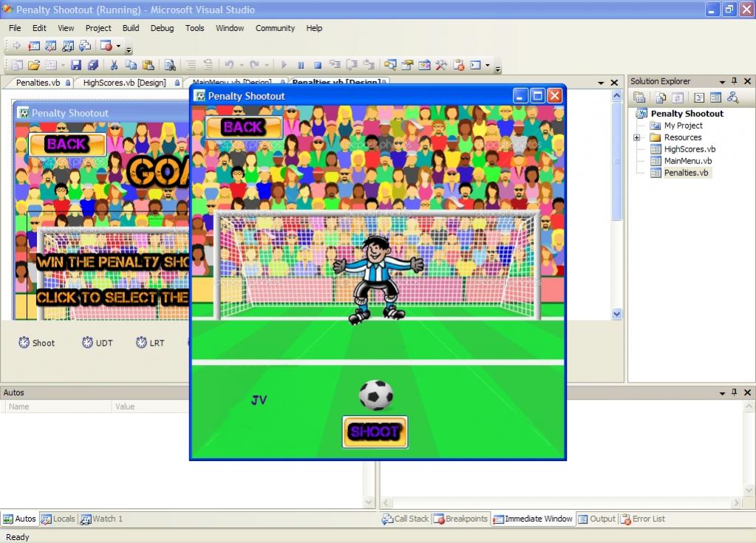Click the Step Over icon
This screenshot has height=543, width=756.
click(x=352, y=64)
